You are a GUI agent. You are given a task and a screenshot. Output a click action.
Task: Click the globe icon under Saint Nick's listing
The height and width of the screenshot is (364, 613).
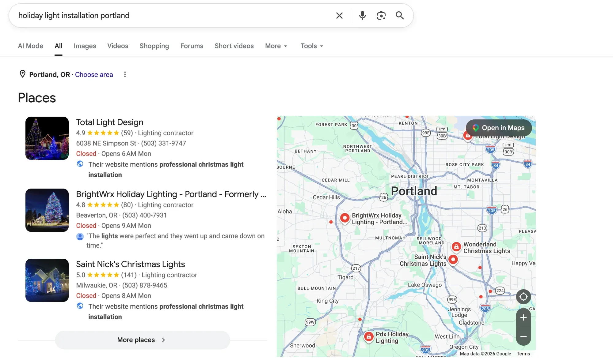pos(80,306)
